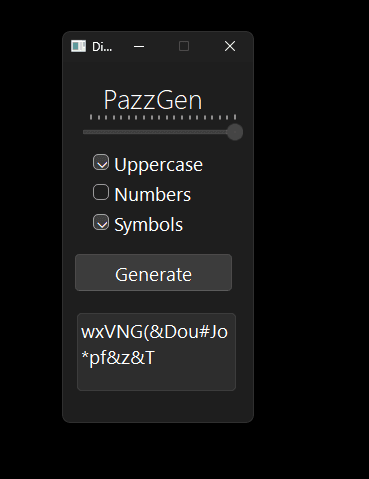Click the Generate button
Screen dimensions: 369x479
coord(153,273)
